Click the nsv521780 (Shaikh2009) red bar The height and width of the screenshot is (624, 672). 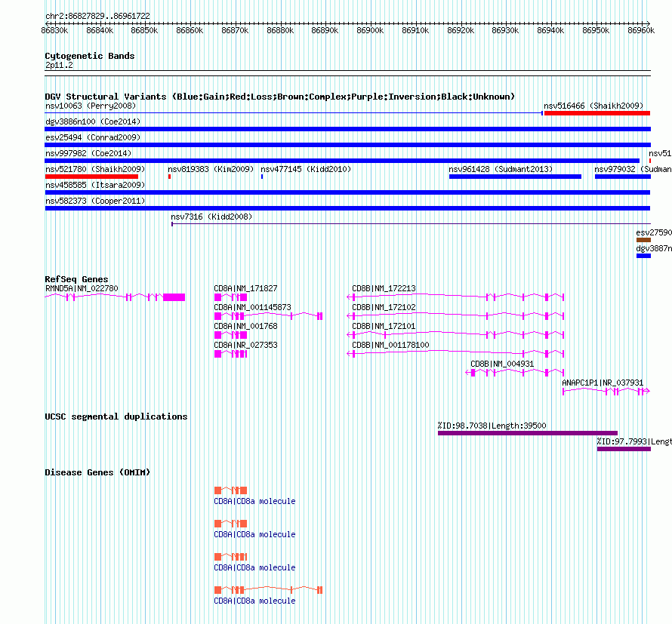91,177
